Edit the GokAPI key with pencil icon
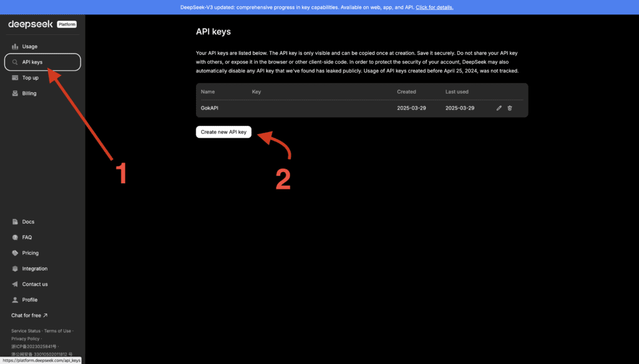639x364 pixels. click(x=499, y=108)
